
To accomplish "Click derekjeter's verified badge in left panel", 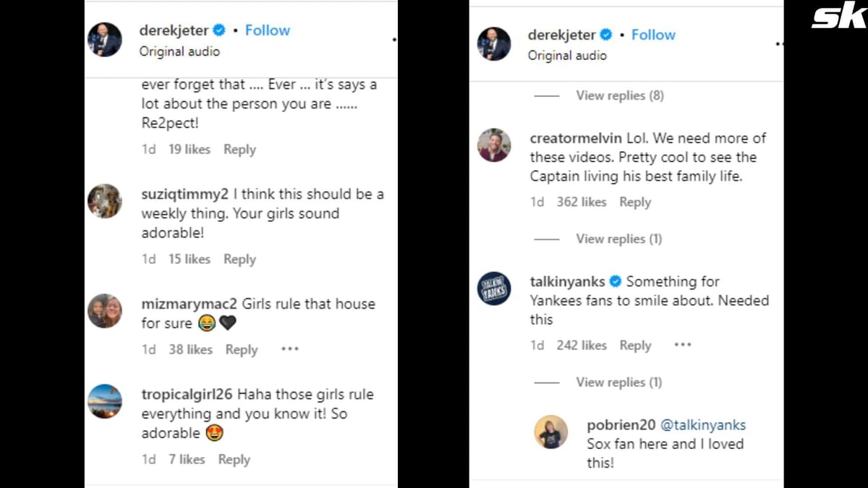I will point(218,30).
